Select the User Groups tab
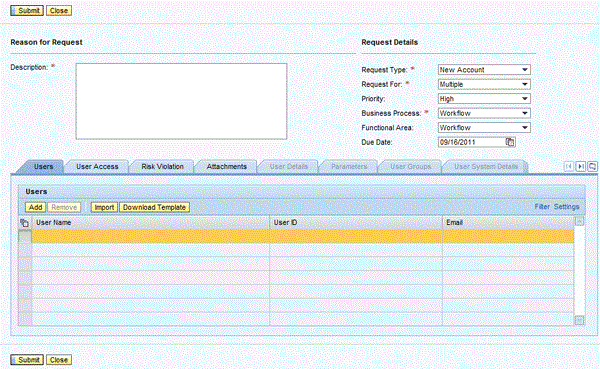 click(411, 167)
